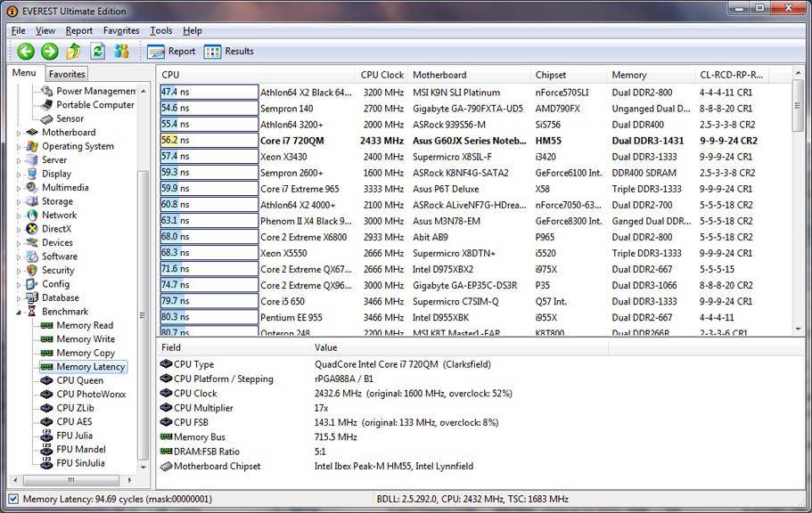The width and height of the screenshot is (812, 513).
Task: Select the Sensor tree icon
Action: [x=47, y=118]
